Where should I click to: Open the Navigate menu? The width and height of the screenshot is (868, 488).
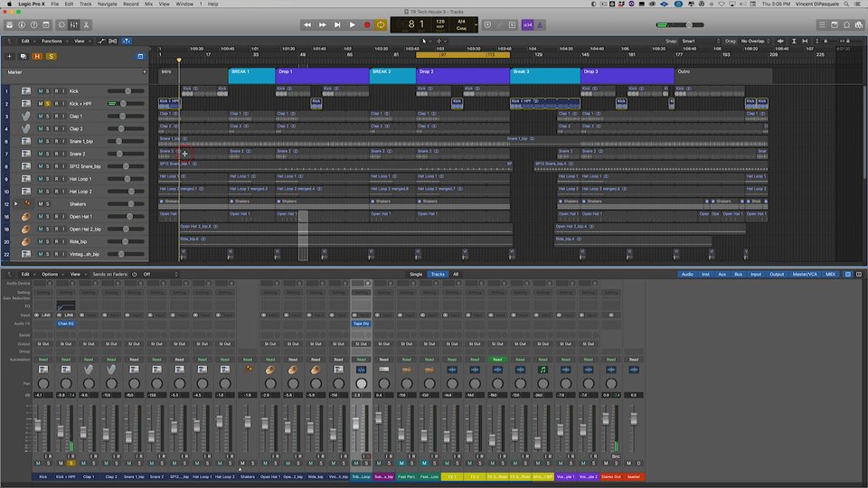[108, 4]
